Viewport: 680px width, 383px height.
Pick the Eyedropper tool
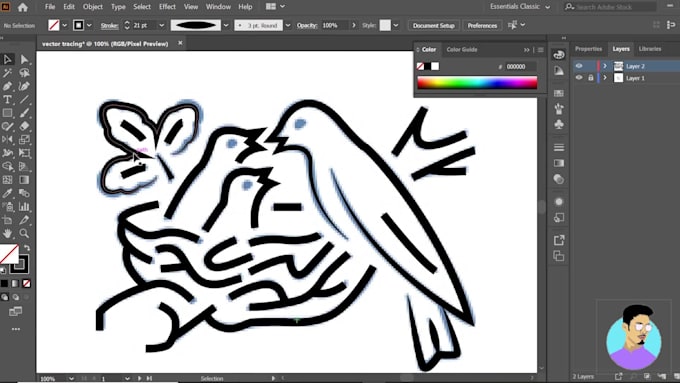(x=7, y=193)
